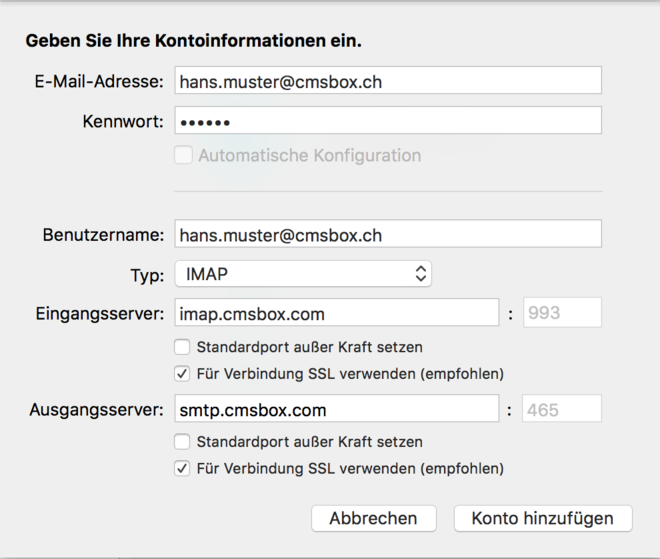Focus the Kennwort password field
The width and height of the screenshot is (660, 559).
(387, 121)
